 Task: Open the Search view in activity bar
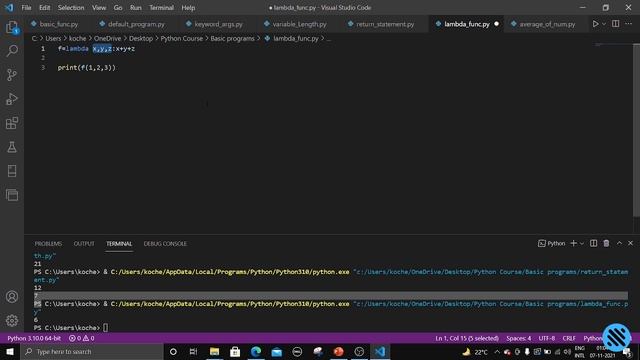12,51
